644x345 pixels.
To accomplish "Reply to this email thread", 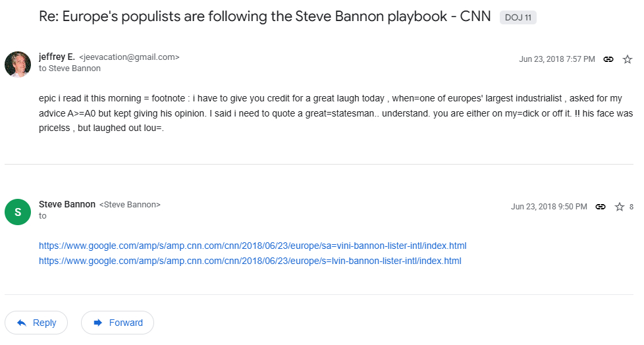I will click(x=36, y=323).
